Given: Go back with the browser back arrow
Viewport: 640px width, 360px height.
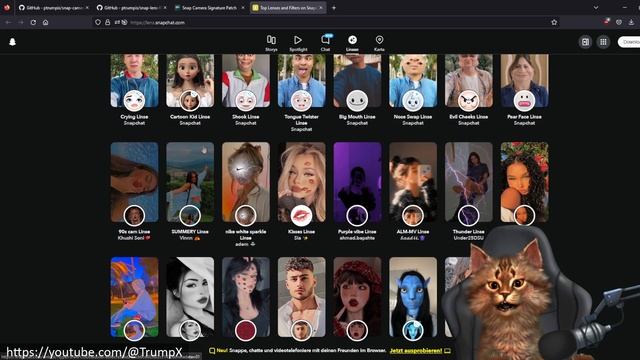Looking at the screenshot, I should [8, 22].
